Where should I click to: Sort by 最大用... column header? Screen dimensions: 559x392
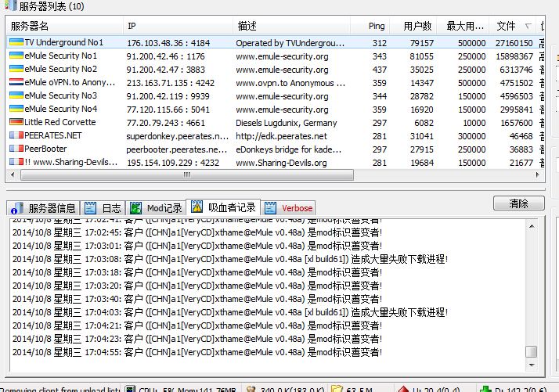[463, 26]
